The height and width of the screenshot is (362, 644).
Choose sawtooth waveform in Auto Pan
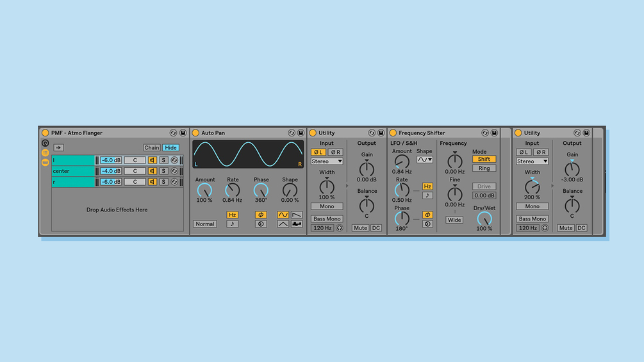click(297, 215)
